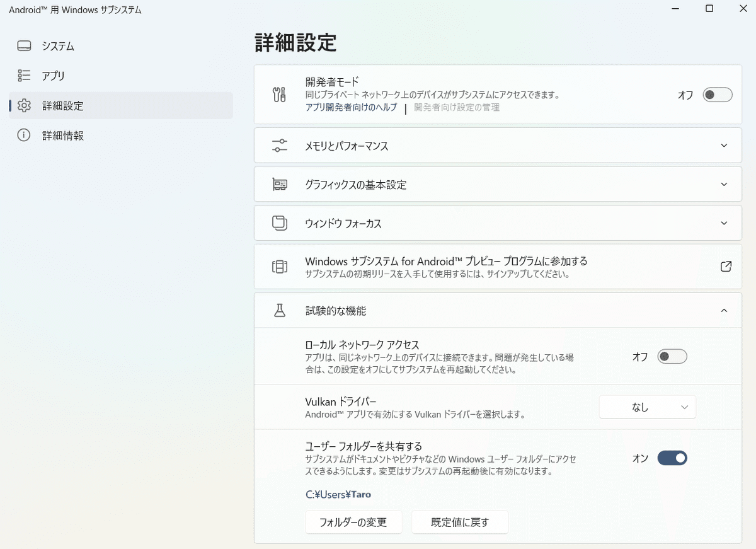Maximize the window
This screenshot has width=756, height=549.
pyautogui.click(x=709, y=9)
